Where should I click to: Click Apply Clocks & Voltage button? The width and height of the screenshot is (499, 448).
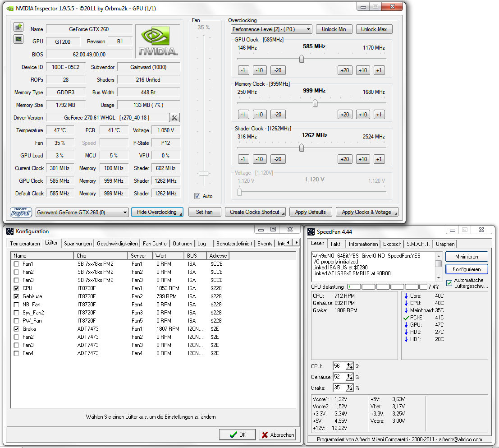point(367,212)
